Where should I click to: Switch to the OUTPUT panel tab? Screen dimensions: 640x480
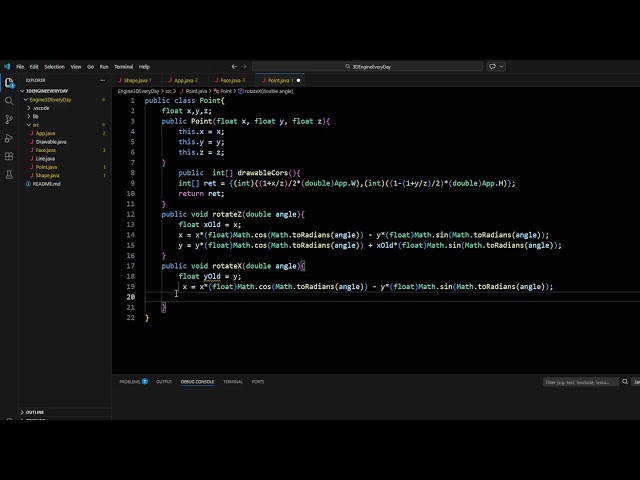[164, 382]
